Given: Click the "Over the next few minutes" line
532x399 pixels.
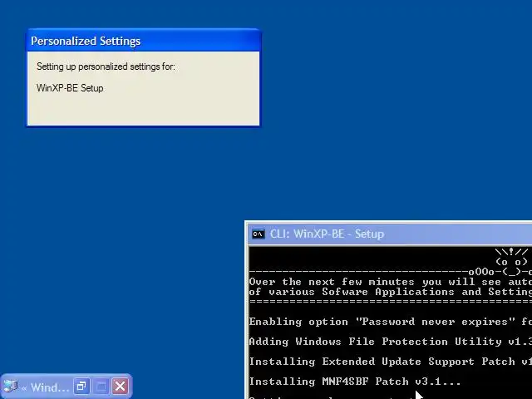Looking at the screenshot, I should tap(391, 282).
